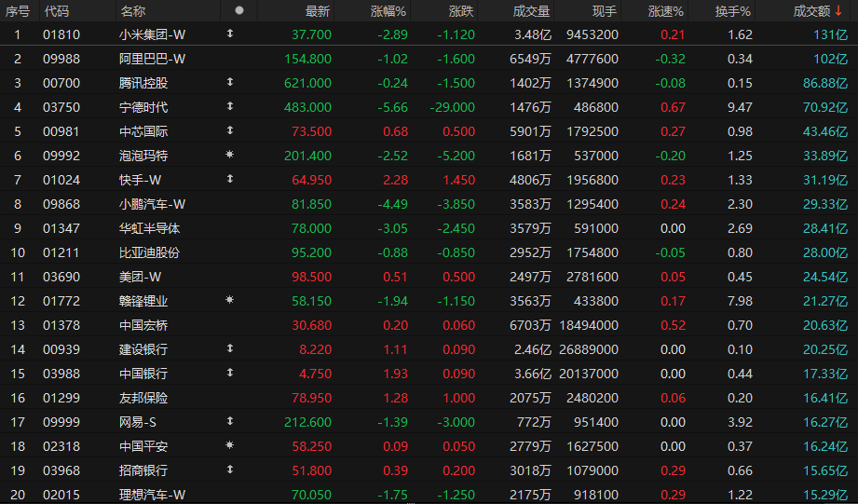Click the circle marker icon in header
Screen dimensions: 858x504
point(239,10)
